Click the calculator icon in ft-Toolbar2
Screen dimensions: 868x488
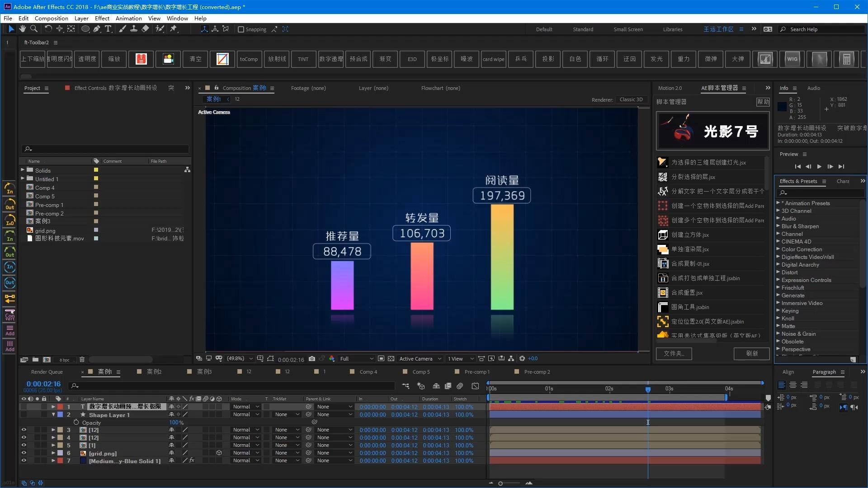tap(846, 59)
